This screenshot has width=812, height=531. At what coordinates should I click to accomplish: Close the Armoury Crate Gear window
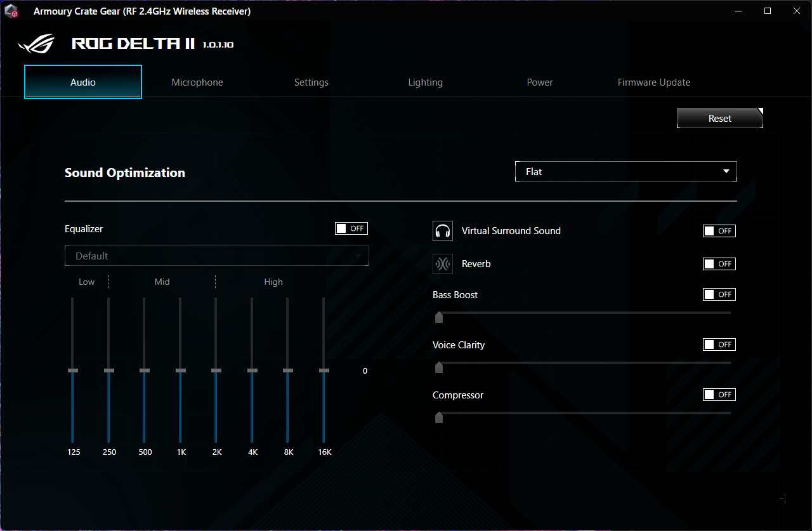[x=797, y=11]
